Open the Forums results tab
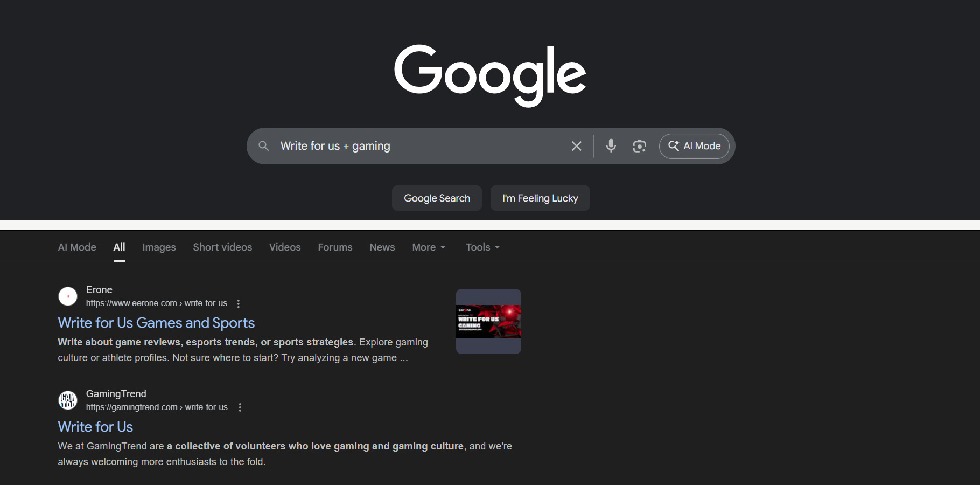 (x=335, y=247)
